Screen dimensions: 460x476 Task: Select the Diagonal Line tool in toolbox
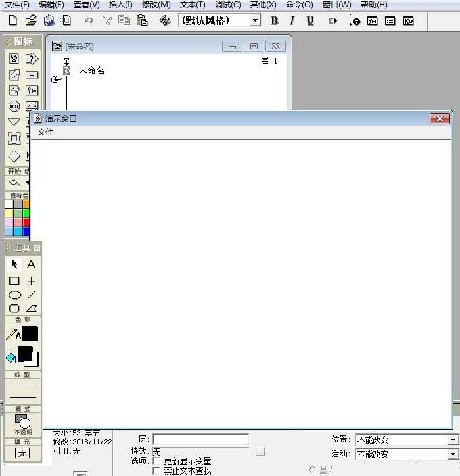click(32, 295)
